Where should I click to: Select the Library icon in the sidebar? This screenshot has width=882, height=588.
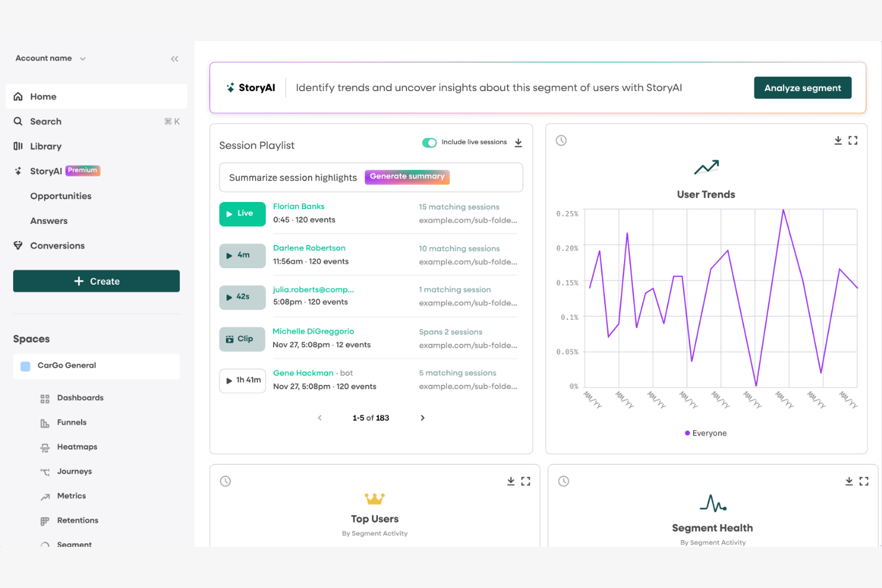18,146
